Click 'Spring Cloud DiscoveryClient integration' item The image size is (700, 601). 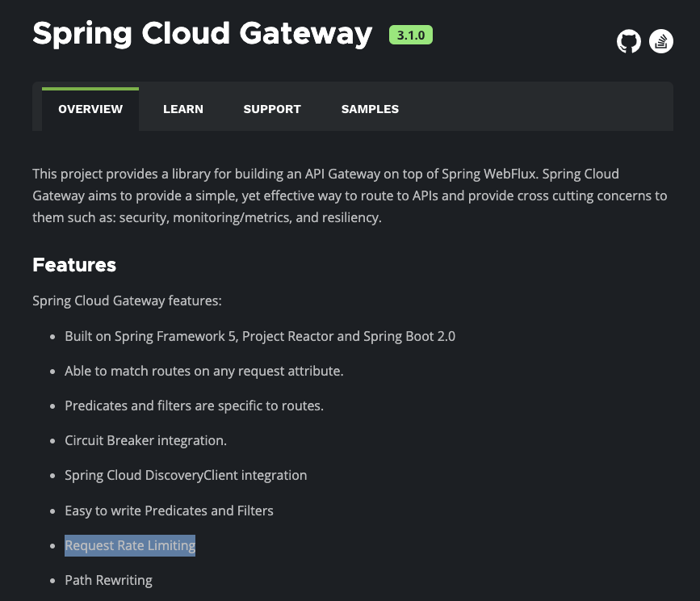tap(186, 476)
